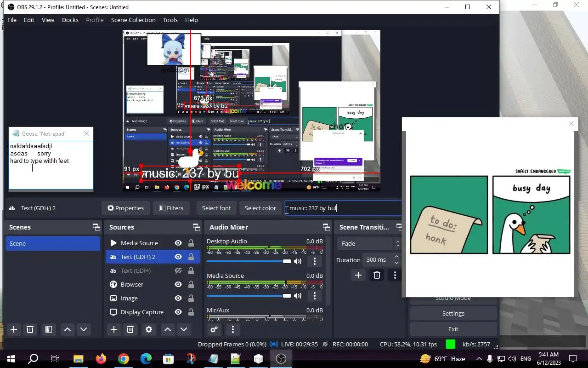Remove the selected source with the trash icon
Viewport: 588px width, 368px height.
pyautogui.click(x=130, y=329)
